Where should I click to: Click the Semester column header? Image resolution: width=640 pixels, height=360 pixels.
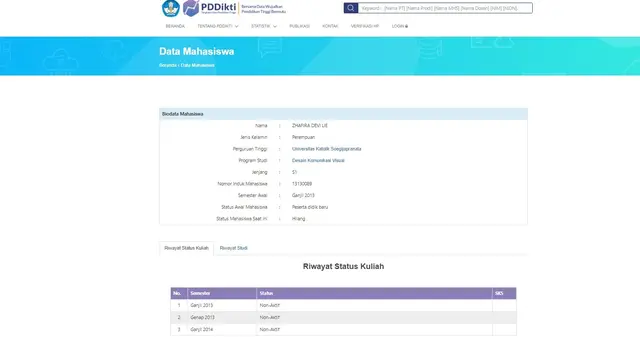point(222,293)
